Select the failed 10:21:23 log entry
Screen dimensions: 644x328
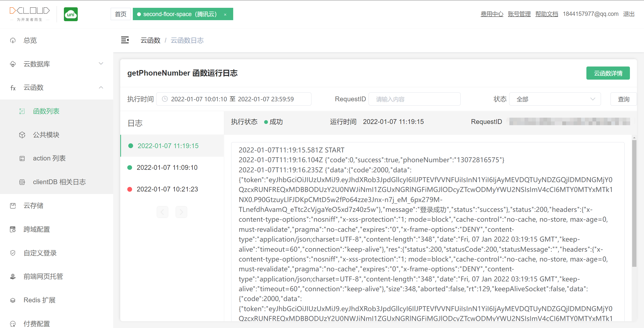pos(167,189)
